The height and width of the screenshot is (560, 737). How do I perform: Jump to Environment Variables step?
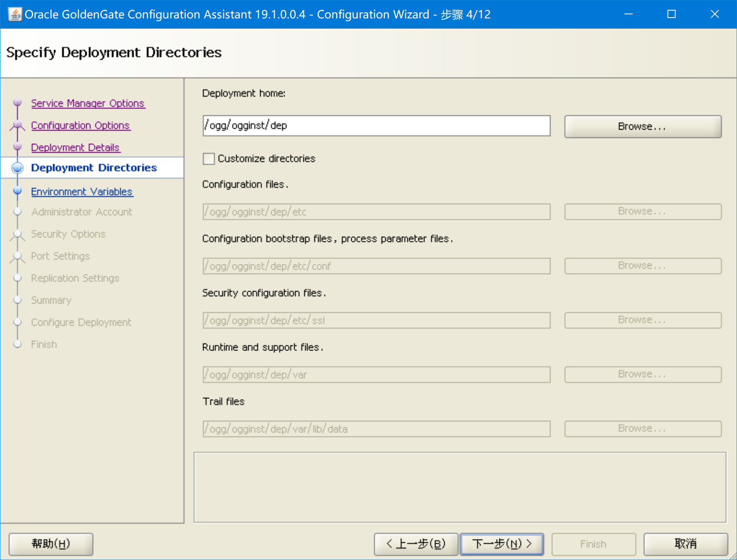82,191
